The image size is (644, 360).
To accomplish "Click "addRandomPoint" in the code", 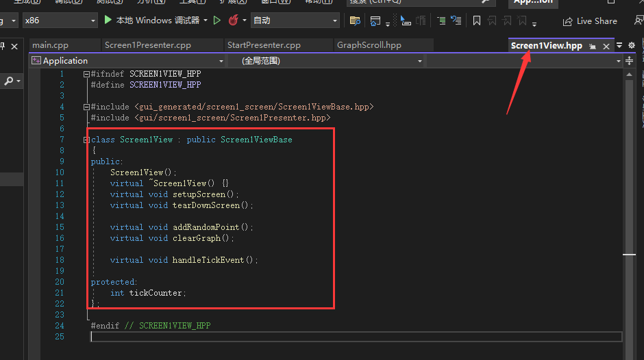I will [206, 227].
